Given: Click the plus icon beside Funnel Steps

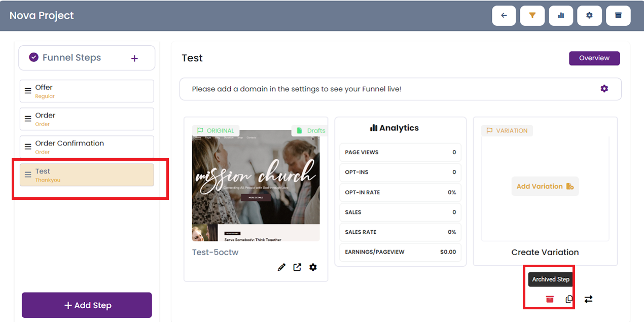Looking at the screenshot, I should (x=134, y=58).
